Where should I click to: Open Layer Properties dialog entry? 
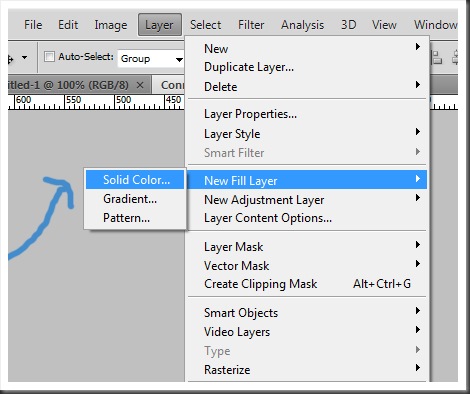pyautogui.click(x=307, y=114)
